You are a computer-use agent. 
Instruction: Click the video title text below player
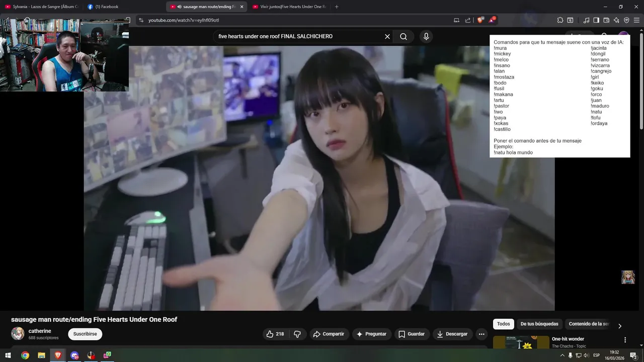[x=94, y=320]
